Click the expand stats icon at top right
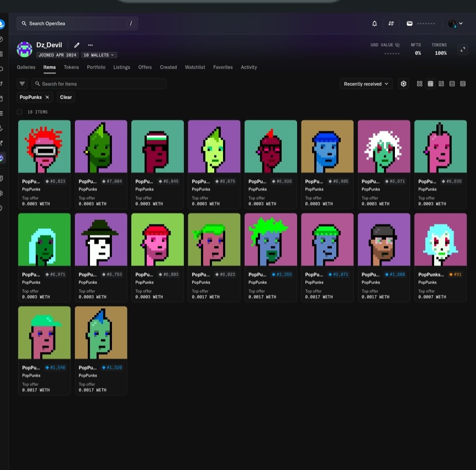The width and height of the screenshot is (476, 470). pos(463,49)
